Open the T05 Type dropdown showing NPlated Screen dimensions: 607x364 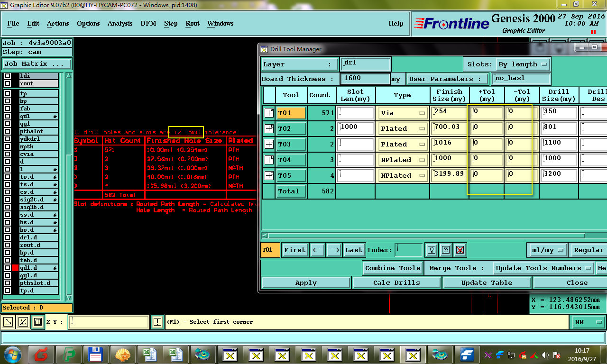403,175
